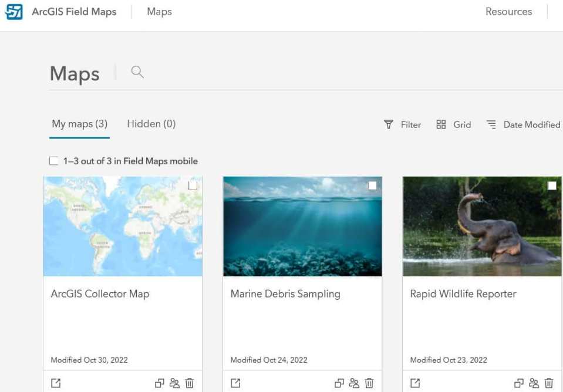Click share icon on Marine Debris Sampling card
The image size is (563, 392).
pos(354,383)
